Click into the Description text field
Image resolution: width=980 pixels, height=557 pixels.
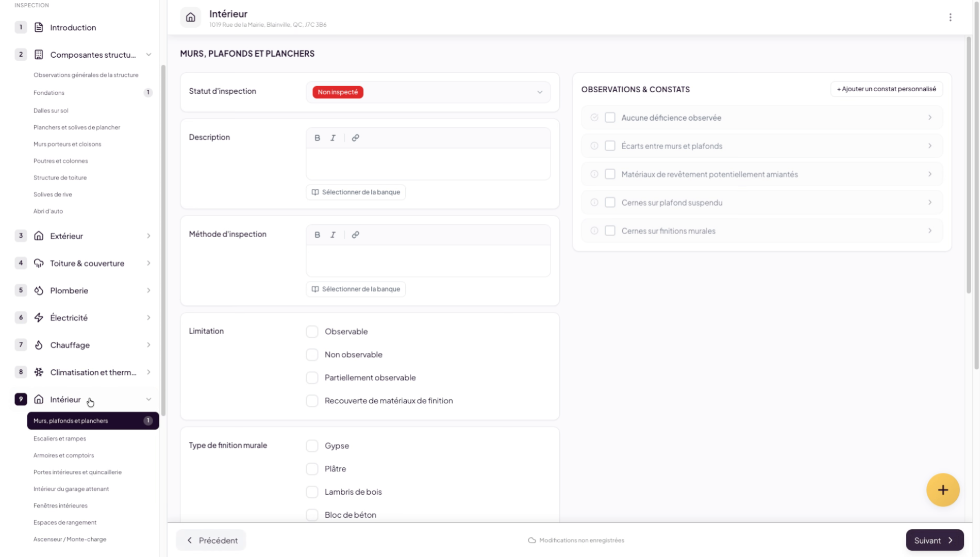click(x=428, y=164)
